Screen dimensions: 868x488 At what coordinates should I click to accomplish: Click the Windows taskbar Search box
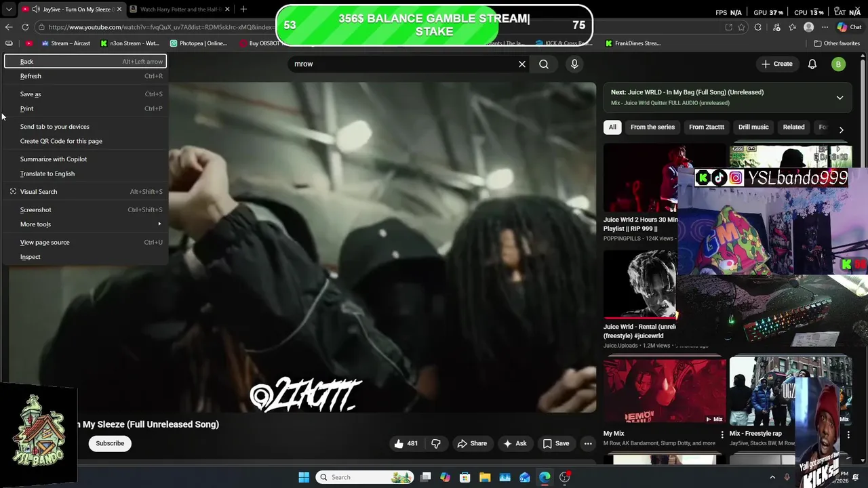[x=365, y=477]
